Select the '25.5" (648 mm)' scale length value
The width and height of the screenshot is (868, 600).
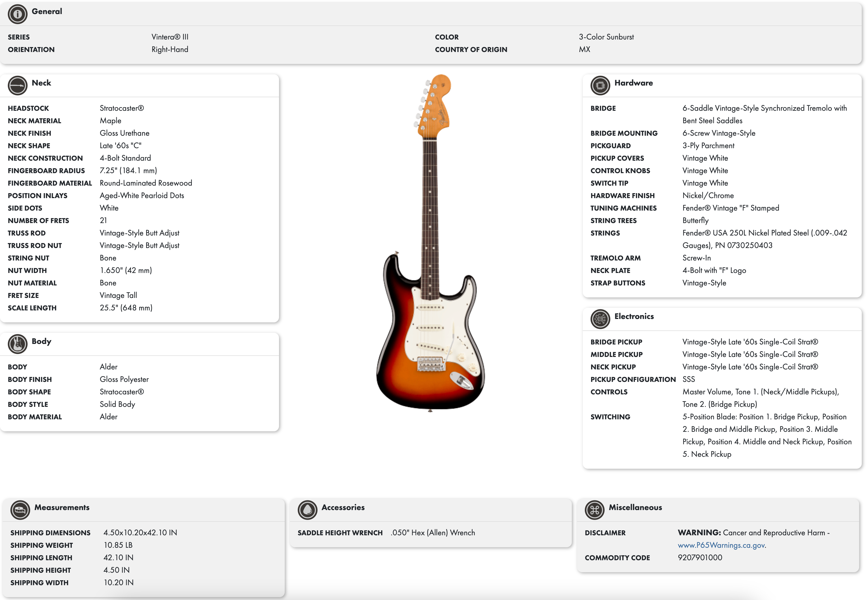[x=126, y=308]
